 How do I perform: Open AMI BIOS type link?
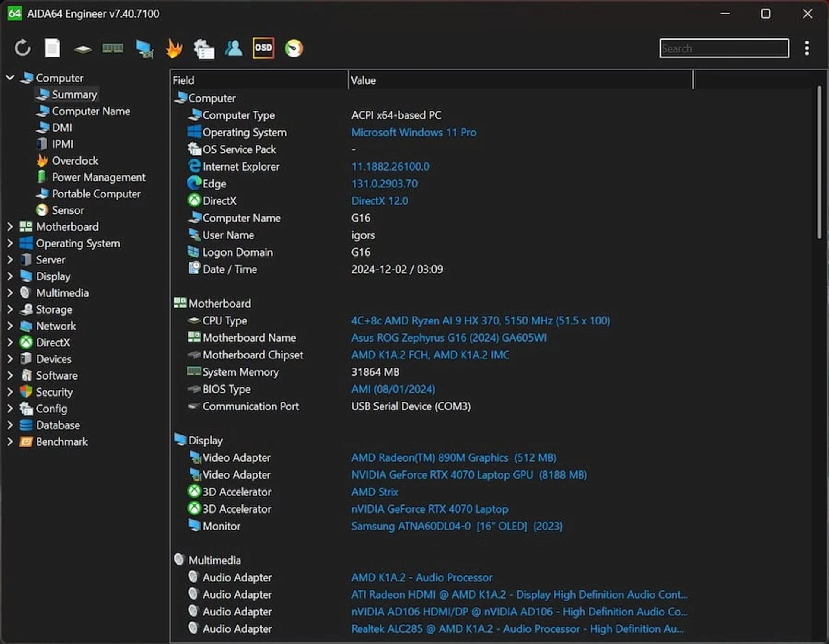pos(393,389)
